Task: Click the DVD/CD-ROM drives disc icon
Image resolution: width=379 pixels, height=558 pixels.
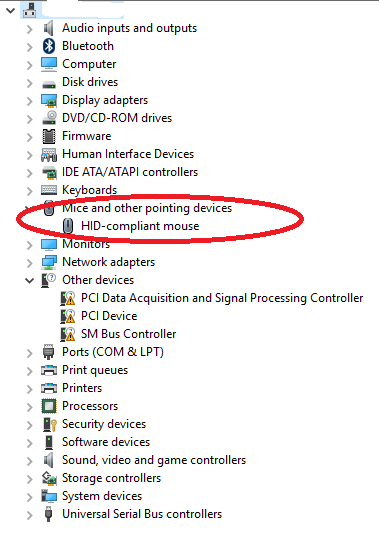Action: coord(49,118)
